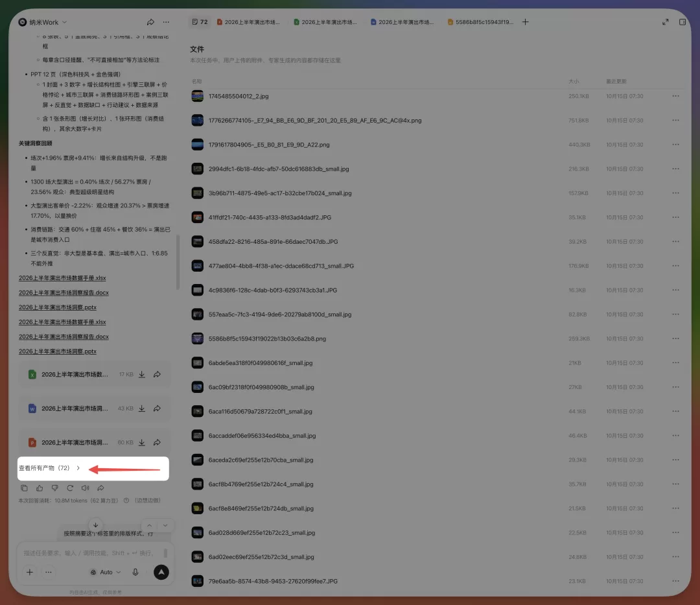Read the response aloud with speaker icon

point(86,488)
